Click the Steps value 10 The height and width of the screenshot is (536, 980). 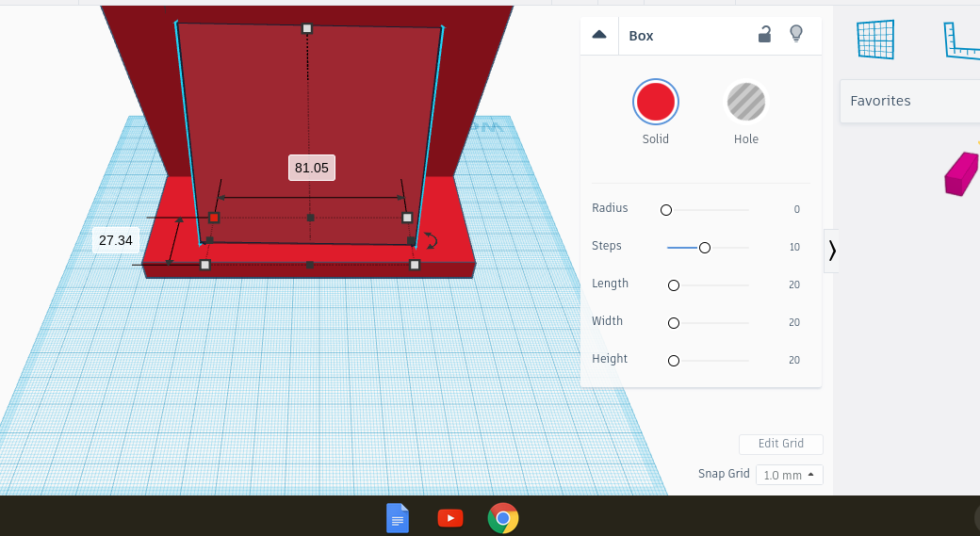point(793,247)
